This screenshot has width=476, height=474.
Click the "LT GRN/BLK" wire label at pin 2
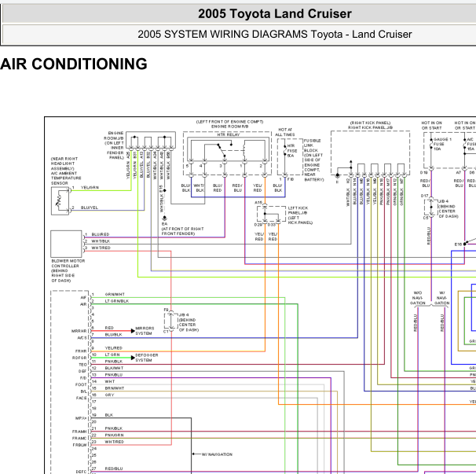pyautogui.click(x=117, y=301)
